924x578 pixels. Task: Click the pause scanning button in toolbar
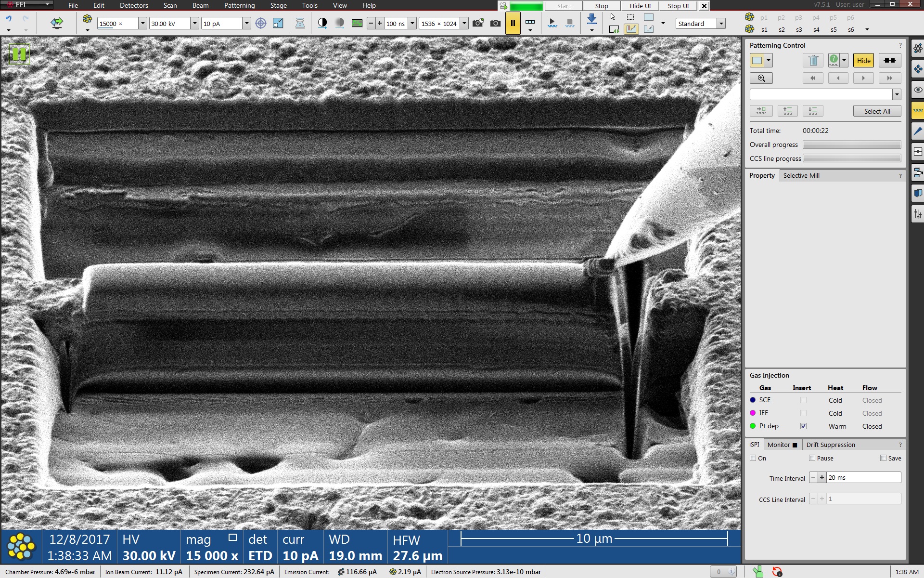[x=513, y=23]
